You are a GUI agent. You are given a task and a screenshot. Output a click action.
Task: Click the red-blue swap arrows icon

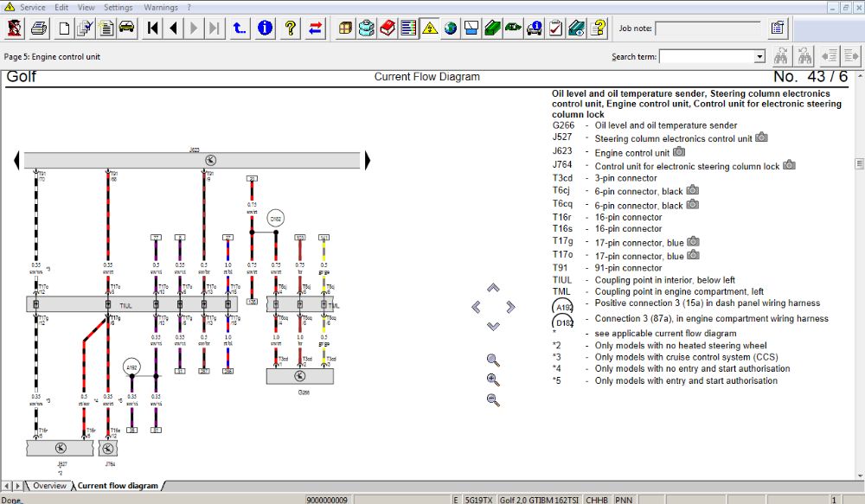coord(315,29)
